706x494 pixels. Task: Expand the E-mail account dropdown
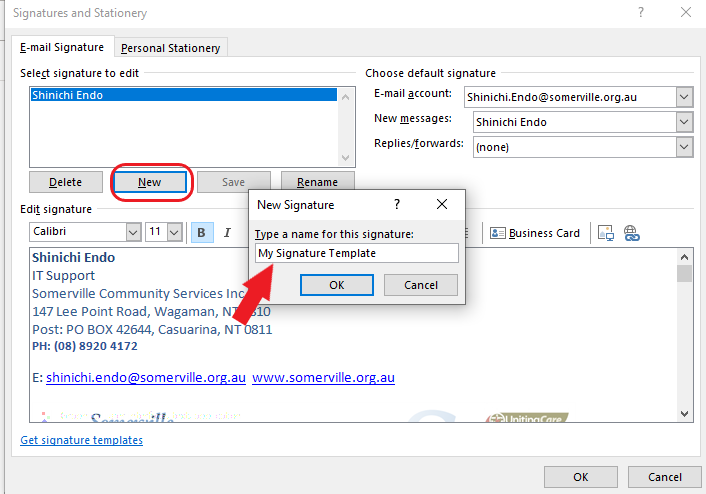tap(684, 97)
